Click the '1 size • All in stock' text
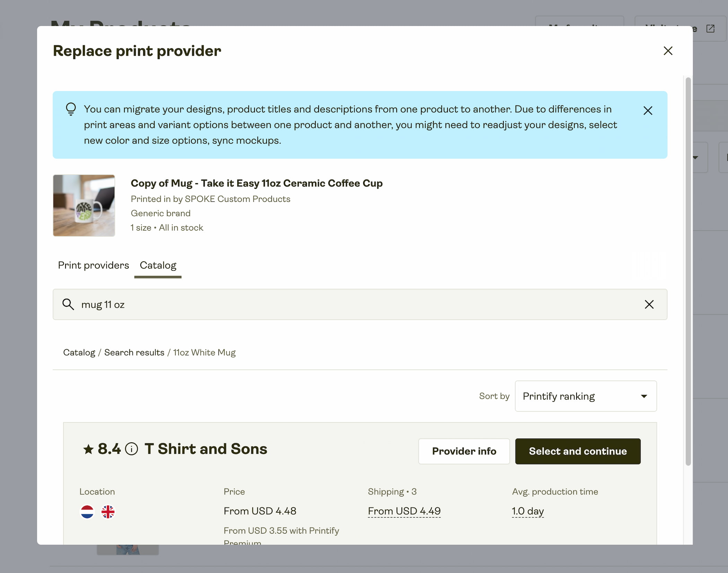 click(x=167, y=227)
